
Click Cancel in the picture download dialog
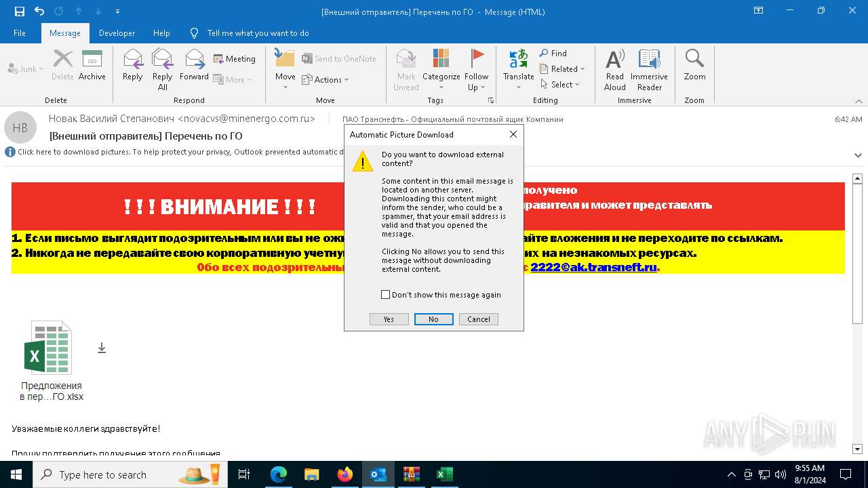(479, 319)
